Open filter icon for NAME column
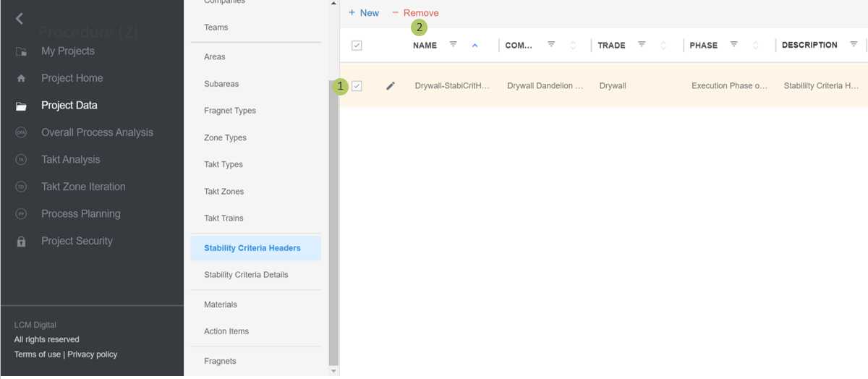Screen dimensions: 868x379 pyautogui.click(x=454, y=45)
